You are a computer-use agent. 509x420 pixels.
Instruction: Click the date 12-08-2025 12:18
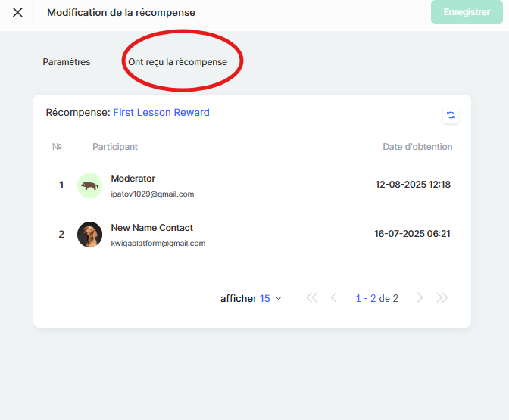[413, 185]
